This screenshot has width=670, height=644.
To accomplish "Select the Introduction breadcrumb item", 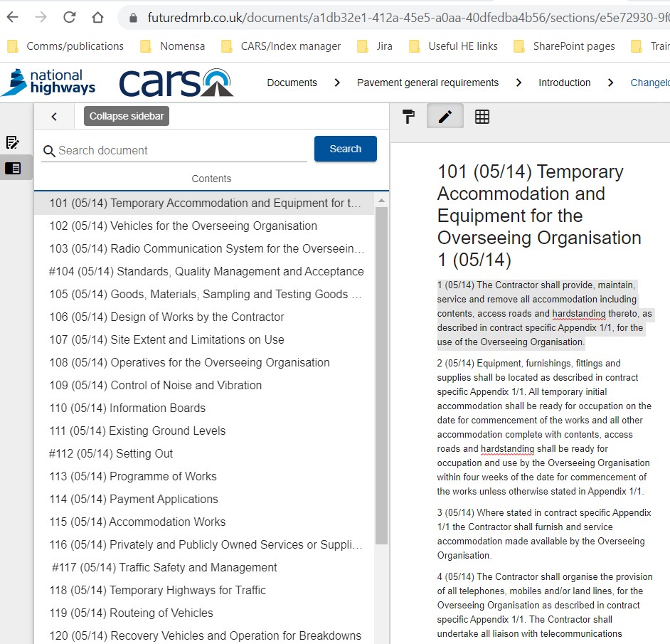I will tap(564, 83).
